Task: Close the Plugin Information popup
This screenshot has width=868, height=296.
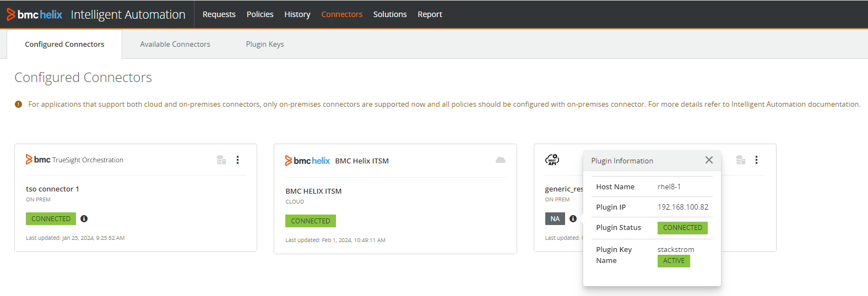Action: point(709,160)
